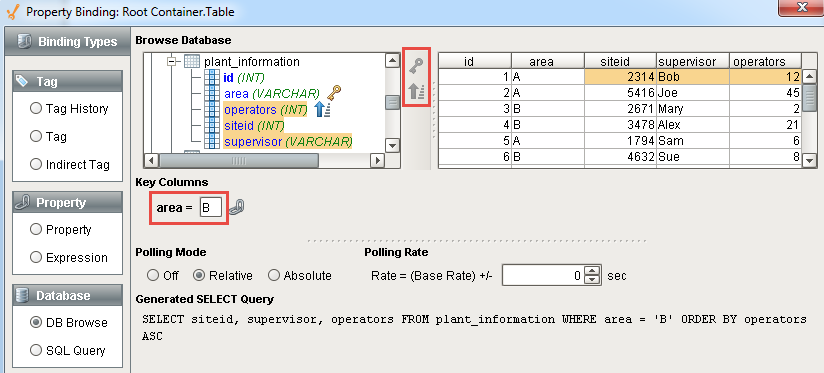
Task: Click siteid cell 5416
Action: (620, 93)
